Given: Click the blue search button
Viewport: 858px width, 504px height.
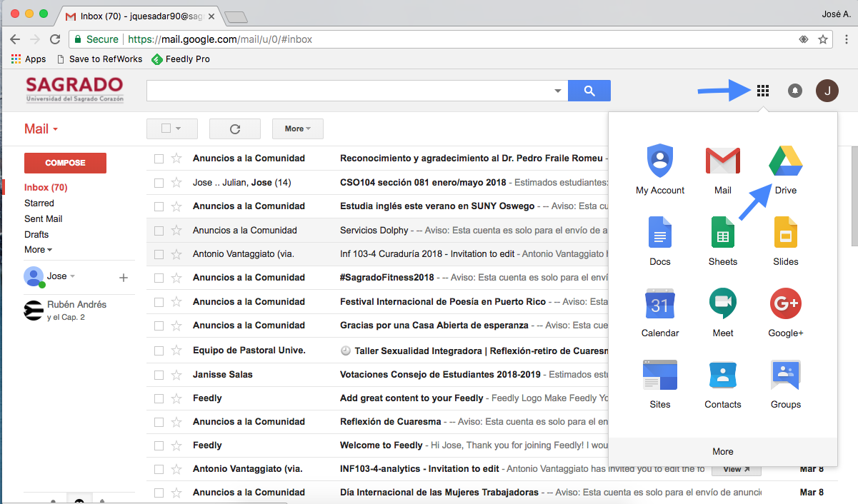Looking at the screenshot, I should [x=589, y=91].
